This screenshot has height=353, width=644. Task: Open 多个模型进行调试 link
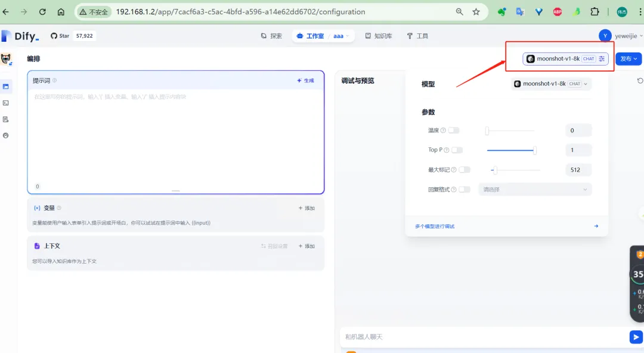point(435,227)
